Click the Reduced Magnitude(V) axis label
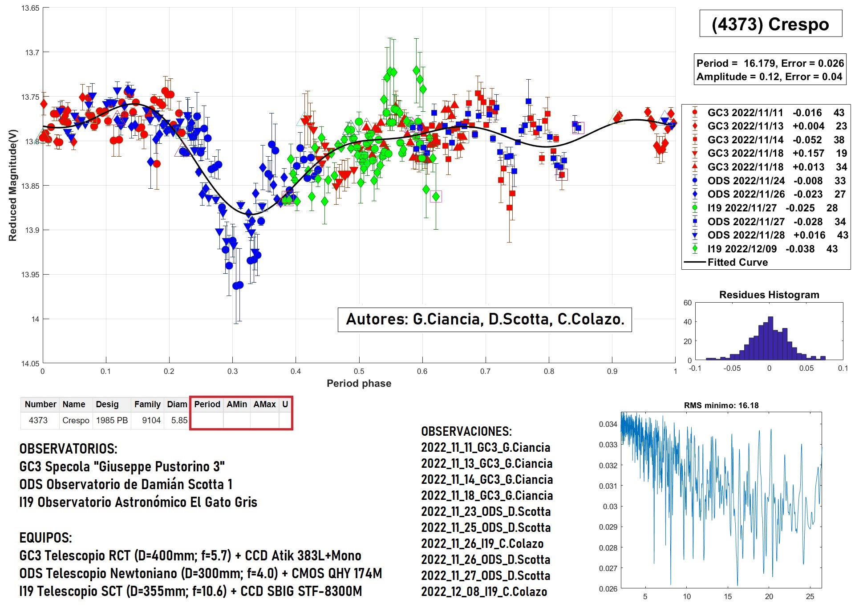859x616 pixels. tap(12, 185)
